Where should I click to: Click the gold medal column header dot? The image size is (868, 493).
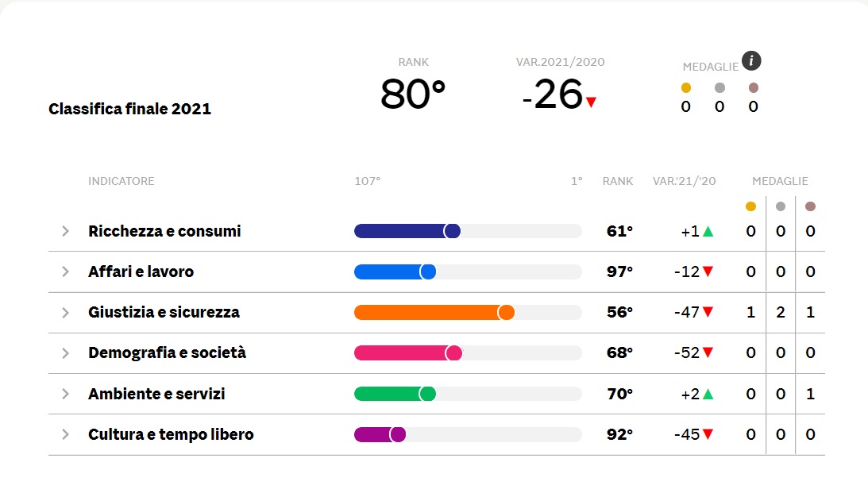click(750, 206)
